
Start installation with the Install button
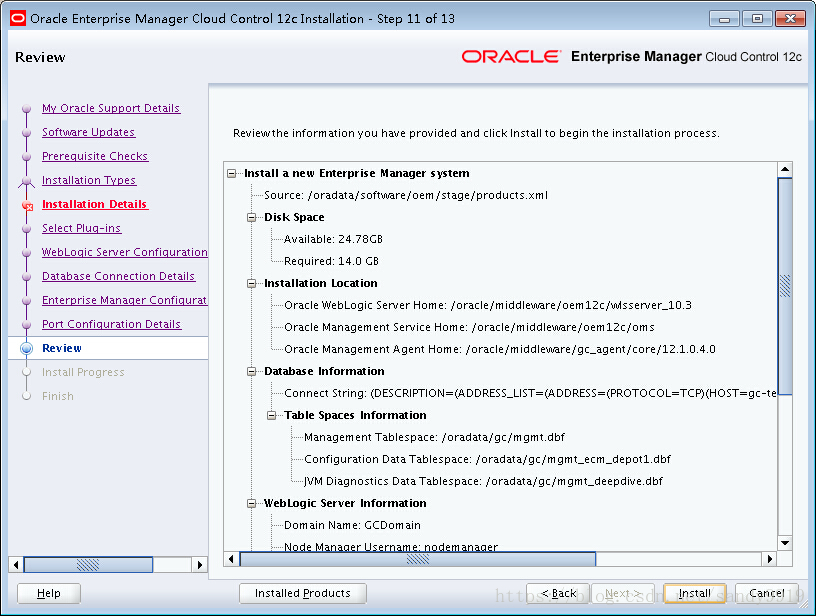695,593
